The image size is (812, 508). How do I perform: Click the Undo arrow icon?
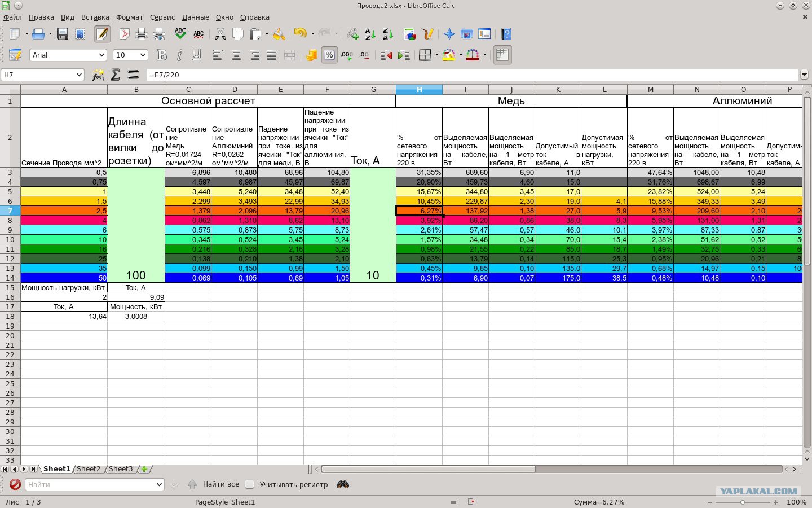300,34
